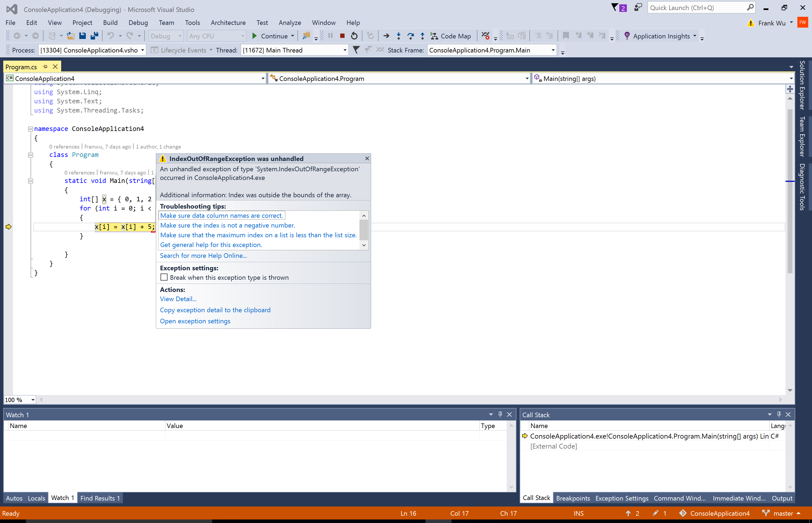Check Break when this exception type is thrown
This screenshot has height=523, width=812.
[x=164, y=277]
